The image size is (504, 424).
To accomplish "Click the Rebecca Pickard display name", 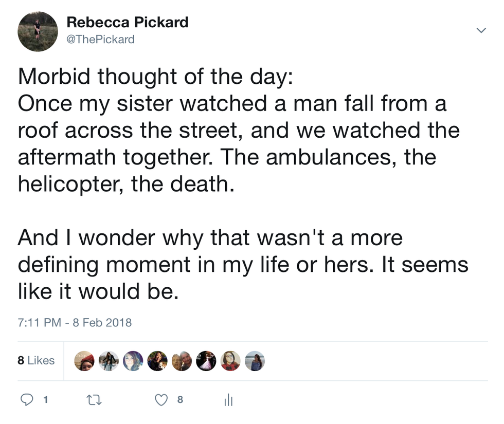I will pyautogui.click(x=128, y=23).
